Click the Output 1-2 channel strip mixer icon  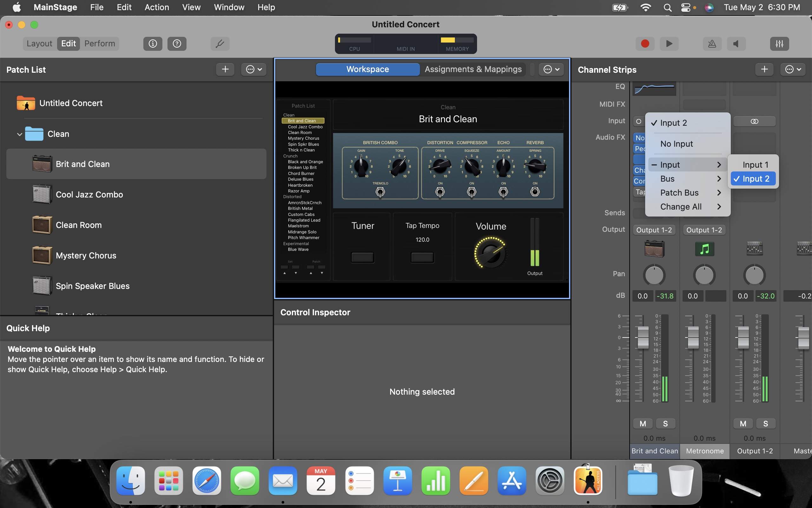(x=755, y=249)
